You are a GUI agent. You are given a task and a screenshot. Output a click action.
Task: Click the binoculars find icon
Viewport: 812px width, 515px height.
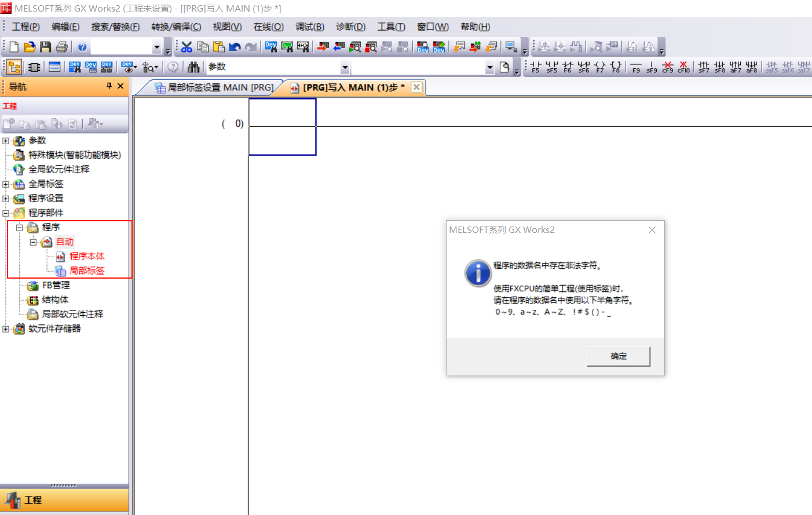(193, 67)
